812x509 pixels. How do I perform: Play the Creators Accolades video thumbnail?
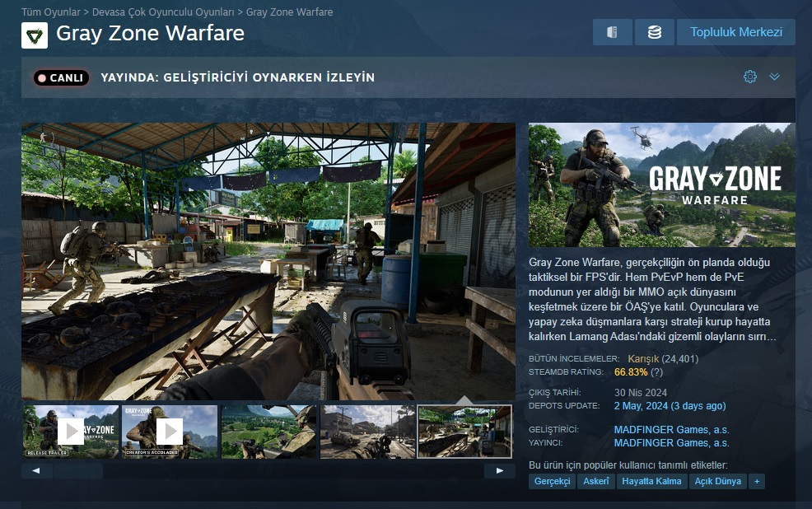[x=170, y=432]
